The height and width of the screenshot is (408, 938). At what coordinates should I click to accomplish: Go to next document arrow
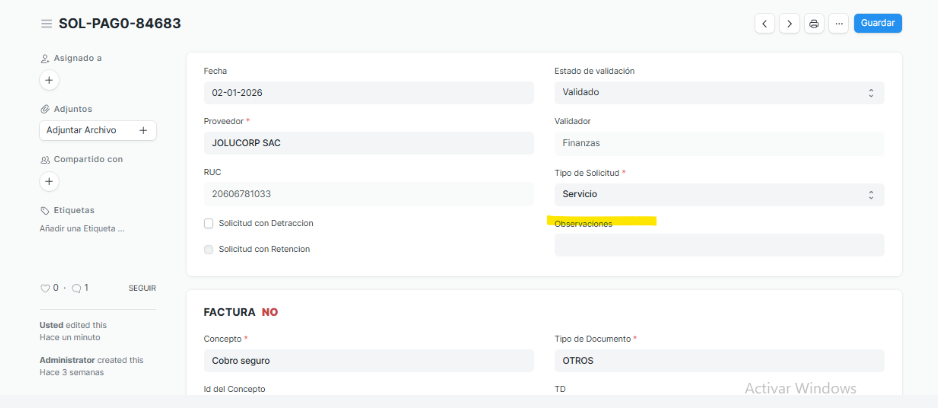click(x=790, y=23)
